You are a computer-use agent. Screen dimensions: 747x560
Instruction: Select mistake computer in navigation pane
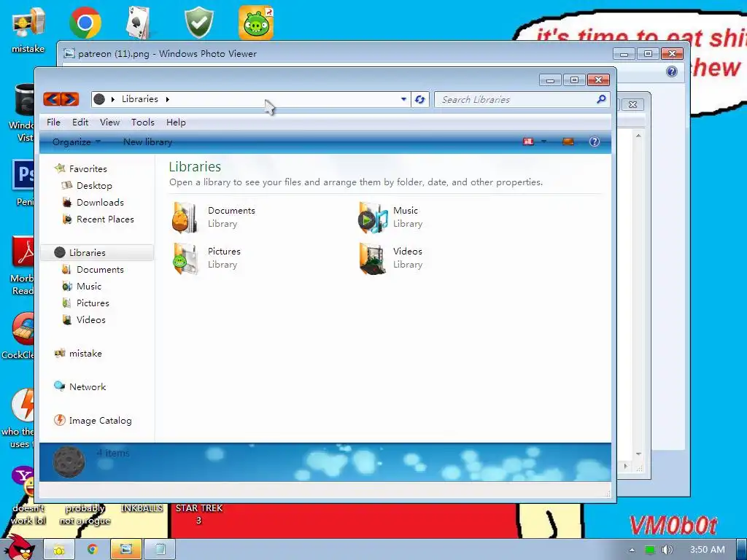click(78, 354)
